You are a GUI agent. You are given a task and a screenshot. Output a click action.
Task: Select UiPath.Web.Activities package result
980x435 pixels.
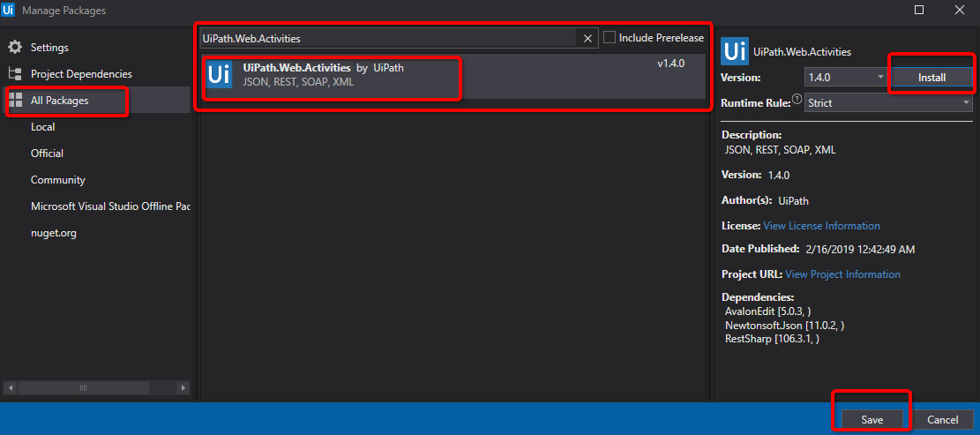pos(453,76)
